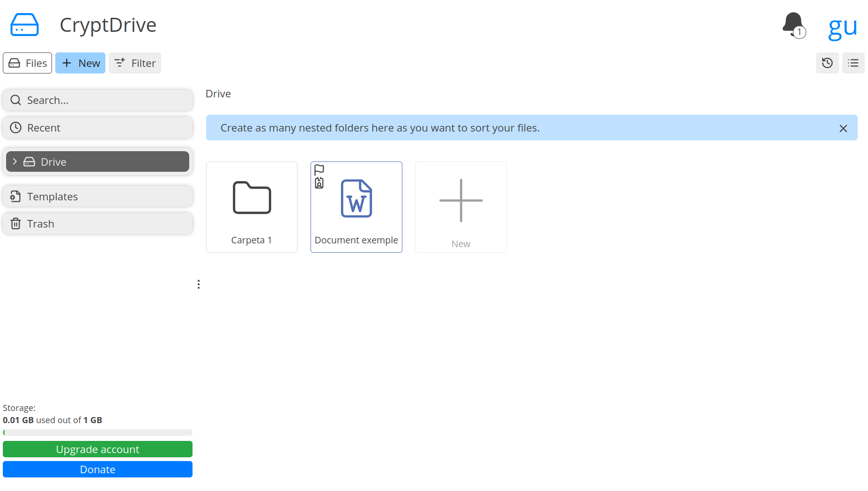Open the drive history clock icon

click(827, 63)
